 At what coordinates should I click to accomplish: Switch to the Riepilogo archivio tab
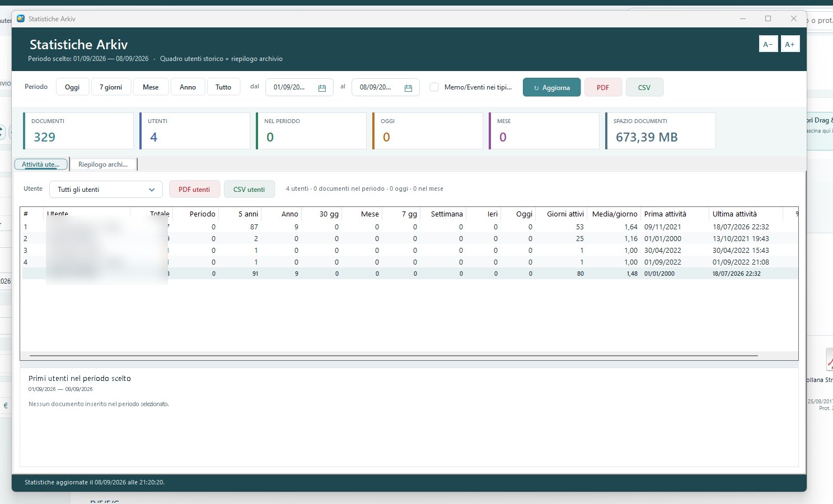point(103,164)
